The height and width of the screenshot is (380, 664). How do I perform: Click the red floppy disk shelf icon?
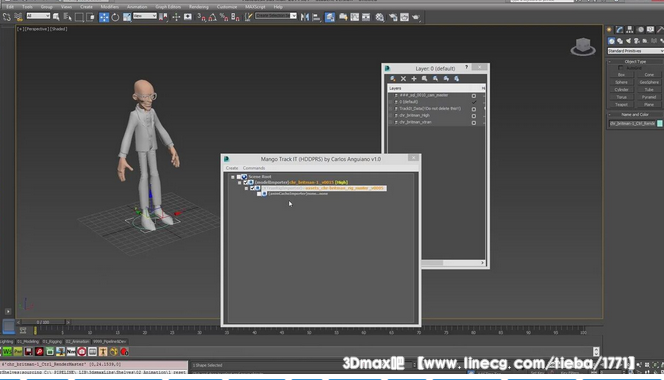point(28,352)
